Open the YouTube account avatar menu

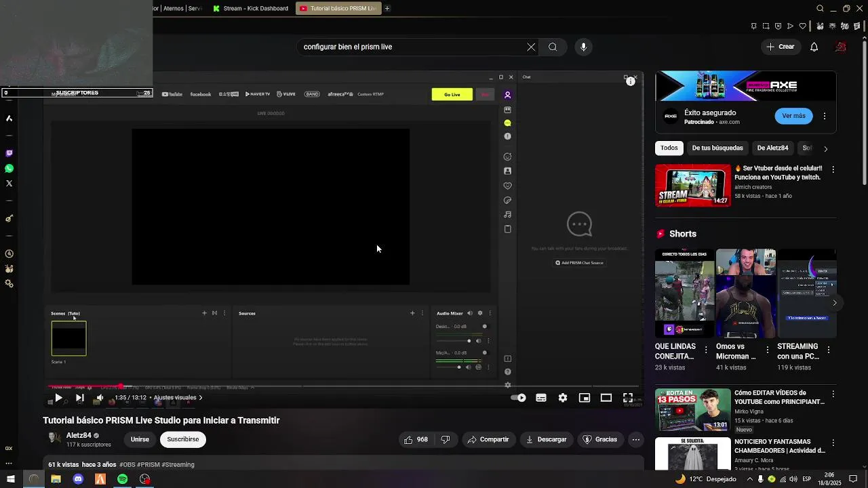point(841,47)
